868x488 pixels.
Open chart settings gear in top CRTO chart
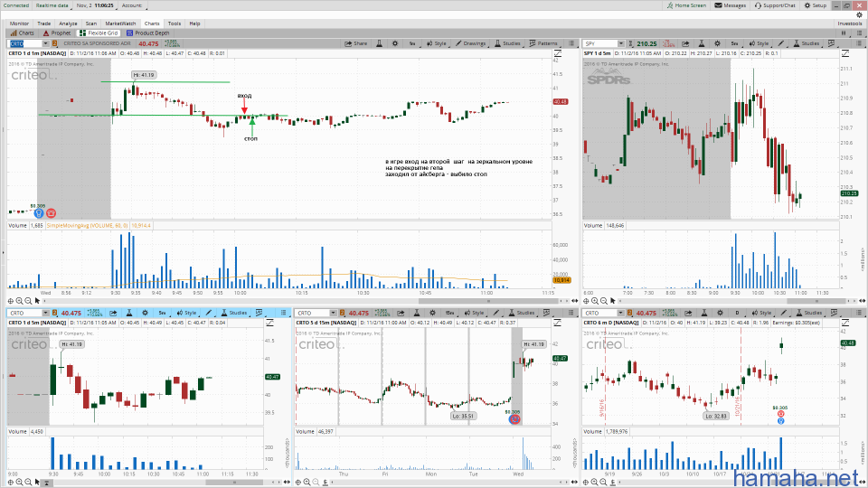[395, 43]
